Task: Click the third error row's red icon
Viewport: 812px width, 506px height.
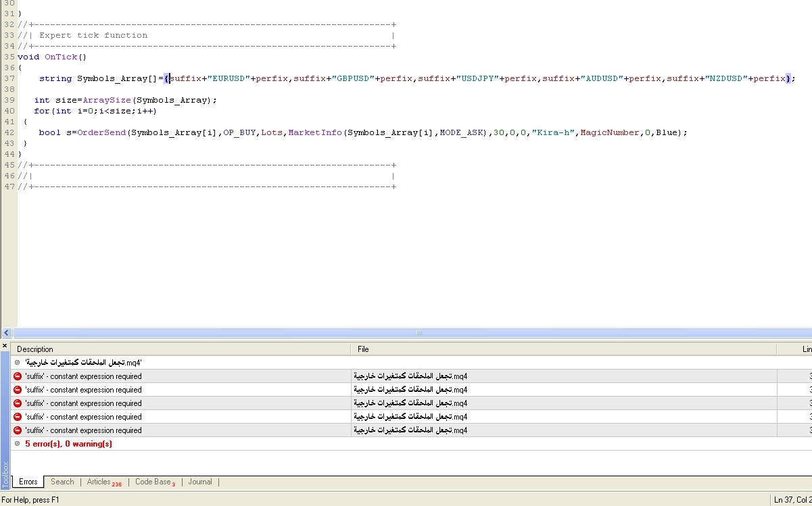Action: pyautogui.click(x=18, y=403)
